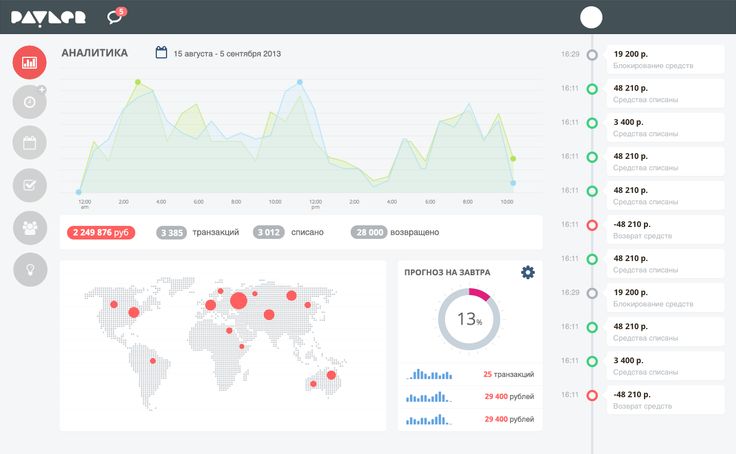The height and width of the screenshot is (454, 736).
Task: Click the largest red bubble on world map
Action: coord(238,300)
